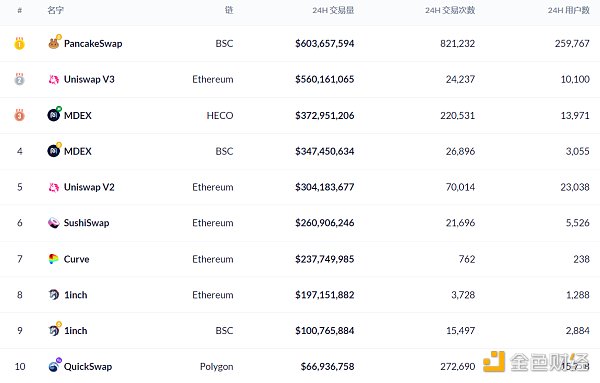Open the PancakeSwap name link
This screenshot has height=383, width=600.
[93, 44]
